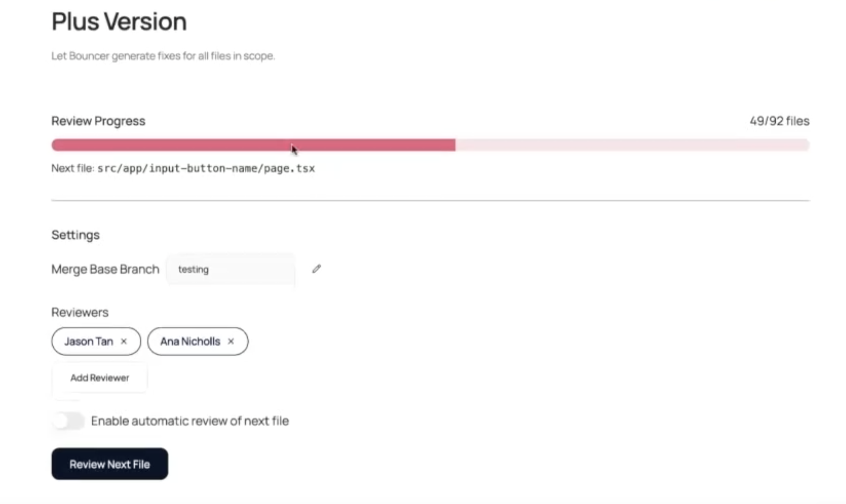Click the 49/92 files counter
Viewport: 846px width, 504px height.
pyautogui.click(x=779, y=121)
